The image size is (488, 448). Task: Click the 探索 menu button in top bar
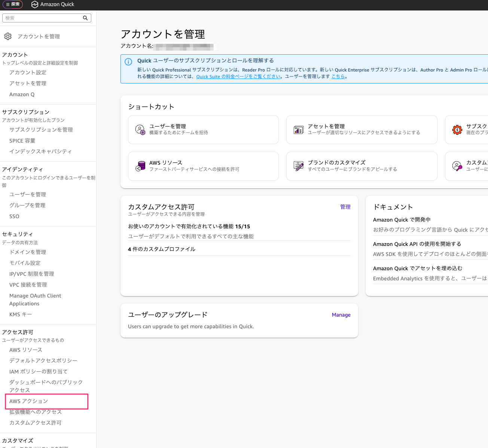tap(13, 4)
